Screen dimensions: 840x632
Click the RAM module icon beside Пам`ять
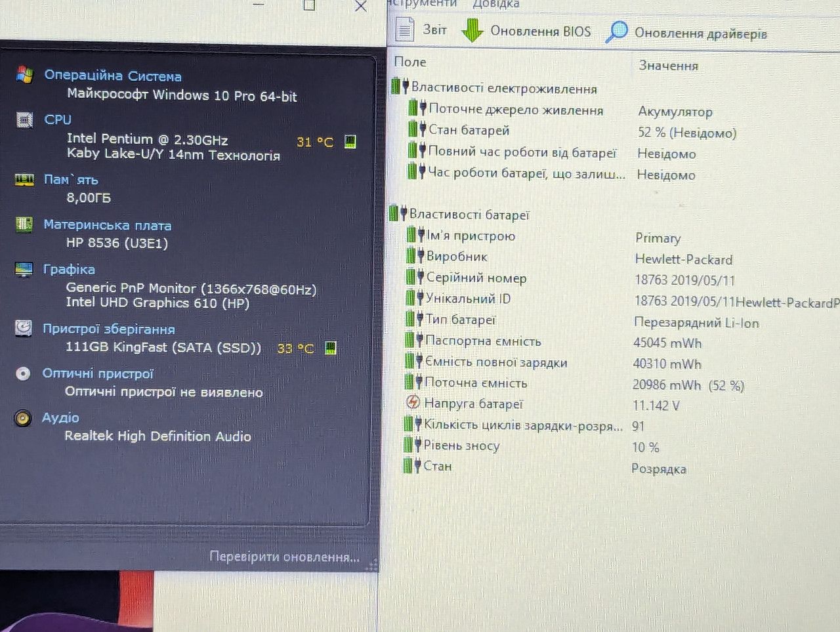[25, 179]
